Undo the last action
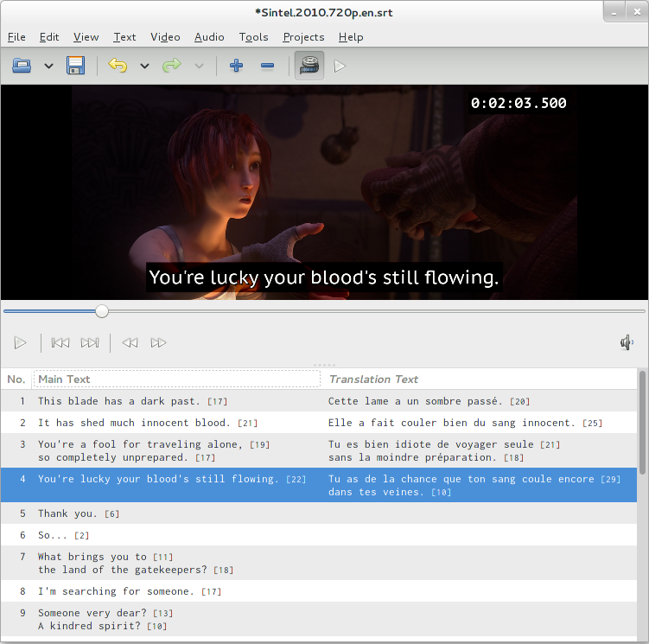This screenshot has height=644, width=649. tap(118, 66)
